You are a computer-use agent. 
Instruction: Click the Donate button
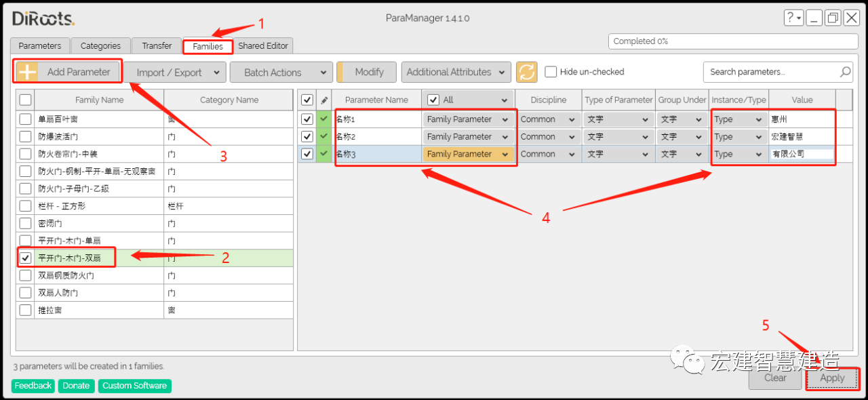76,386
